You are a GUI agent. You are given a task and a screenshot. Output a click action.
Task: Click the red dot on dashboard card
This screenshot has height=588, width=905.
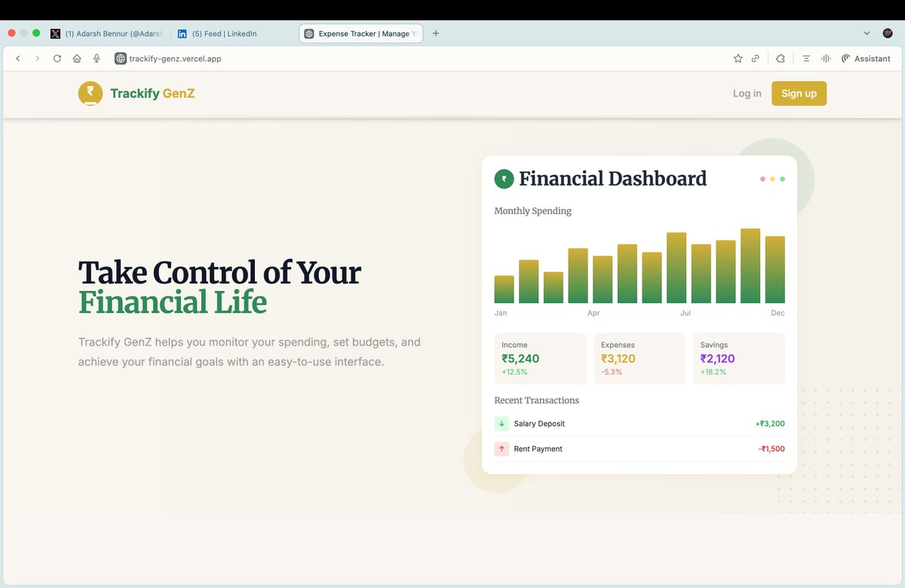(762, 179)
